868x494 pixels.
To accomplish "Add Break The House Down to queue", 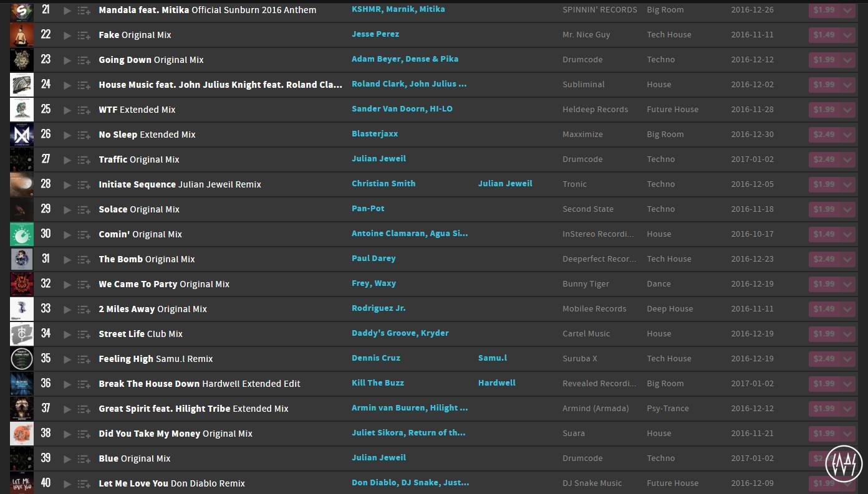I will [x=84, y=384].
